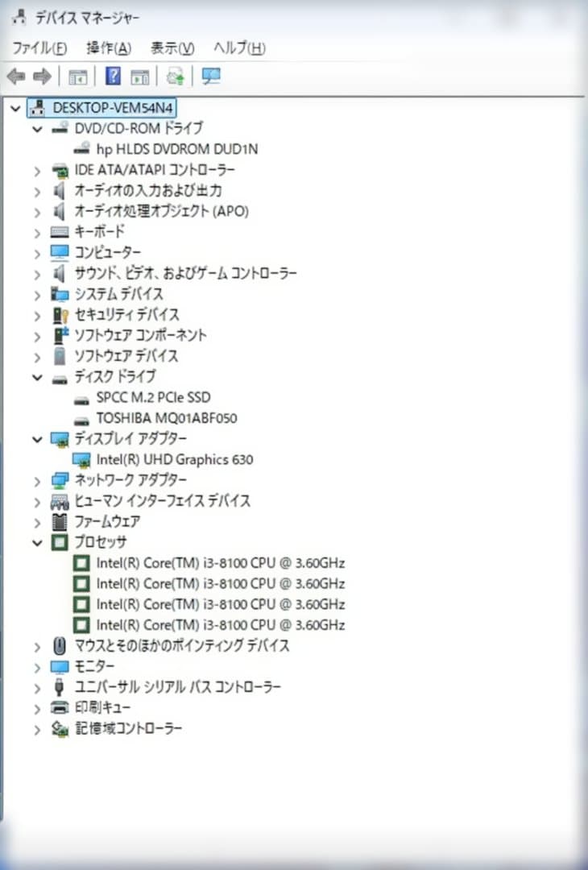Select the 印刷キュー label
The width and height of the screenshot is (588, 870).
pos(102,707)
